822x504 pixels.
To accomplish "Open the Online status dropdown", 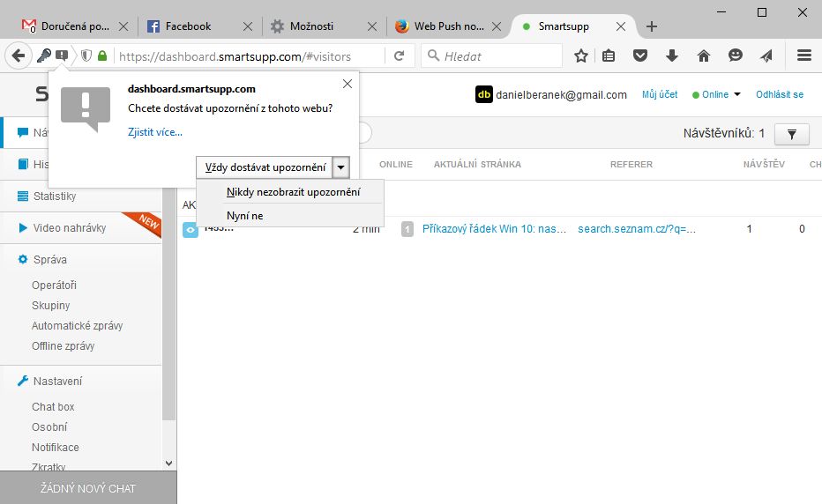I will (x=716, y=94).
